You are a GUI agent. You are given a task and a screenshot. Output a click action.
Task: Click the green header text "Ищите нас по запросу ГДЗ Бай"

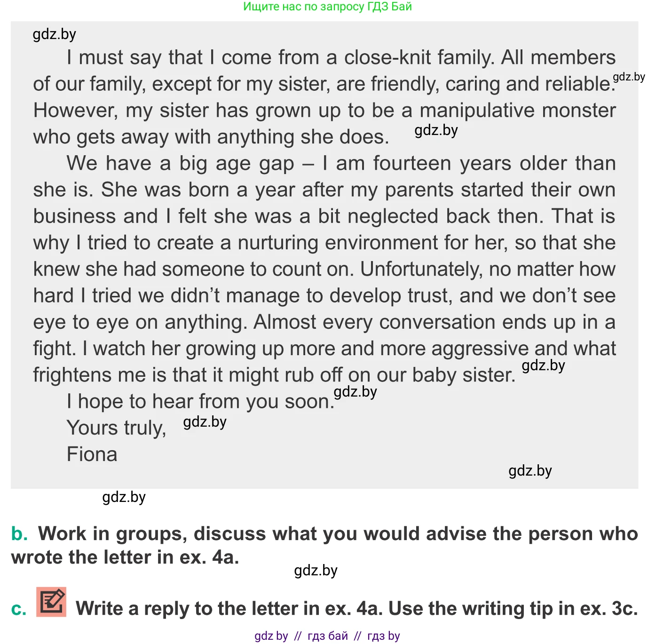coord(327,7)
